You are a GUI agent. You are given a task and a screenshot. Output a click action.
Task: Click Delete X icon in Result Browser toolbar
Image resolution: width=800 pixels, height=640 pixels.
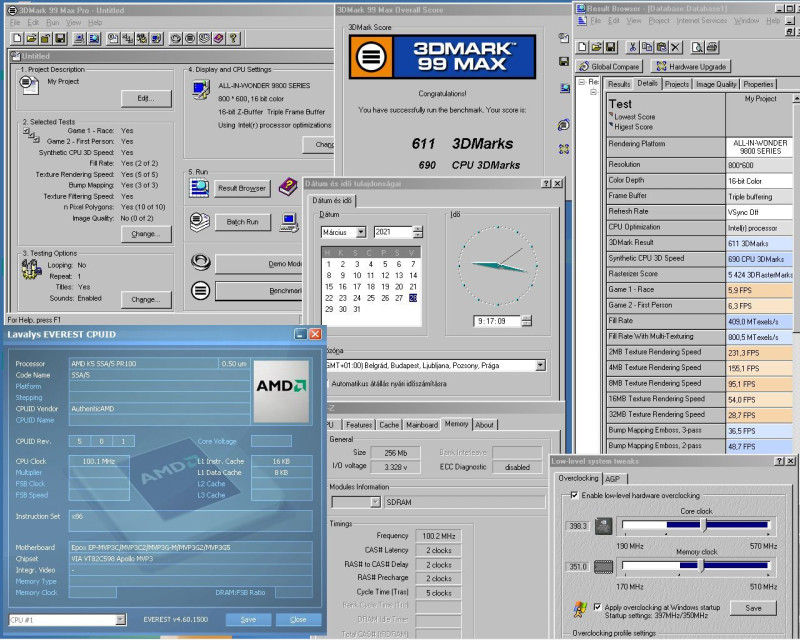(x=676, y=47)
